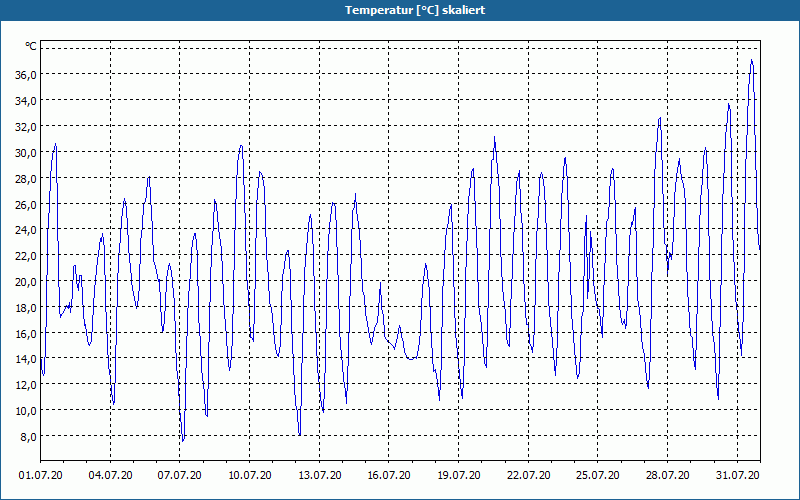800x500 pixels.
Task: Click the 01.07.20 date label
Action: (41, 475)
